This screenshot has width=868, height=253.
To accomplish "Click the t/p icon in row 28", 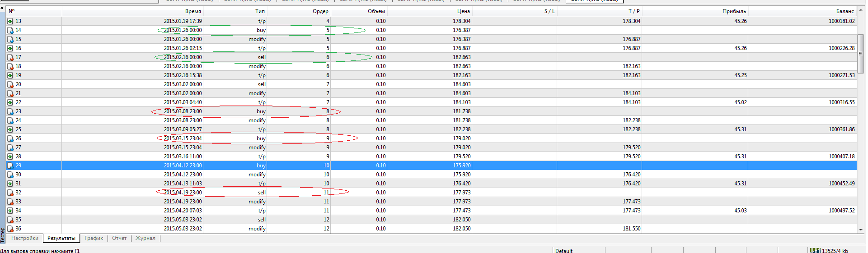I will tap(10, 156).
